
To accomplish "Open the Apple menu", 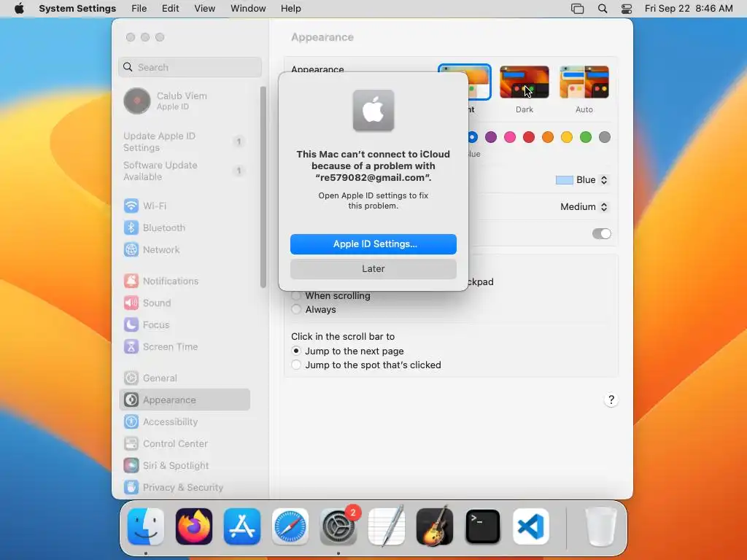I will [19, 8].
